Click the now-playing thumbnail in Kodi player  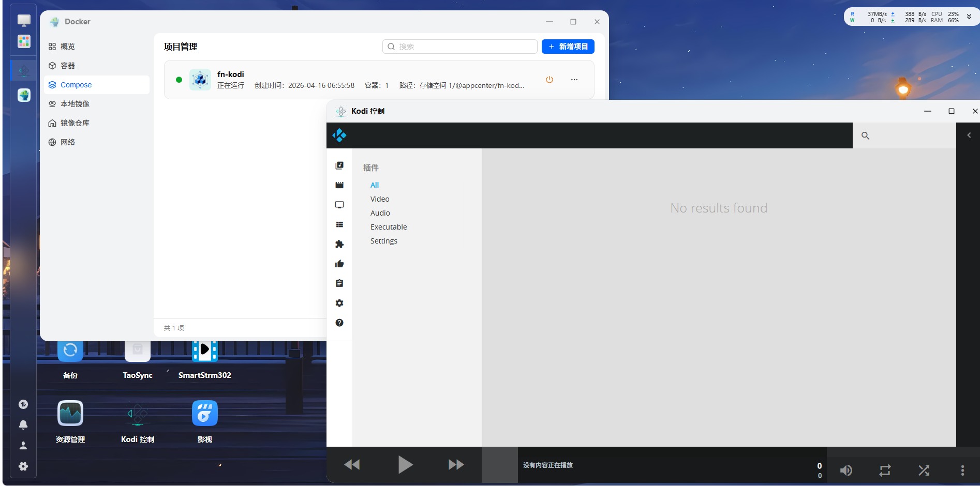(x=500, y=465)
